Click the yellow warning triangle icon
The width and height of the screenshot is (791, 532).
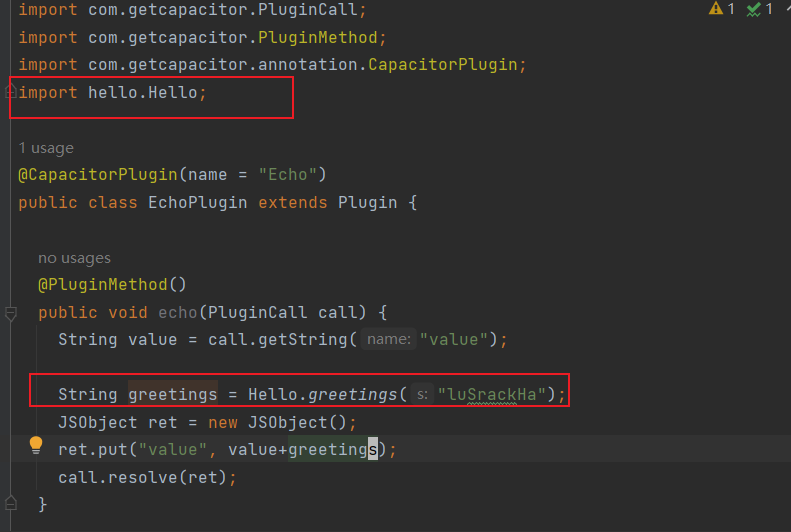(716, 9)
